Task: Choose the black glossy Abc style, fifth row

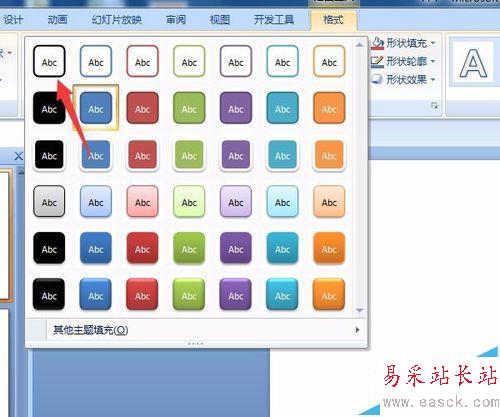Action: click(x=49, y=248)
